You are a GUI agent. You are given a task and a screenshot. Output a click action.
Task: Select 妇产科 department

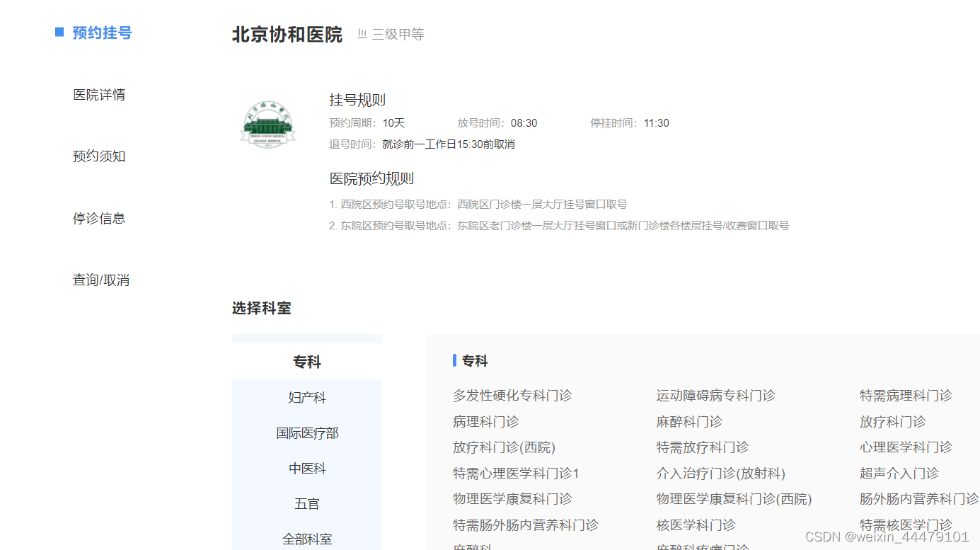point(306,397)
